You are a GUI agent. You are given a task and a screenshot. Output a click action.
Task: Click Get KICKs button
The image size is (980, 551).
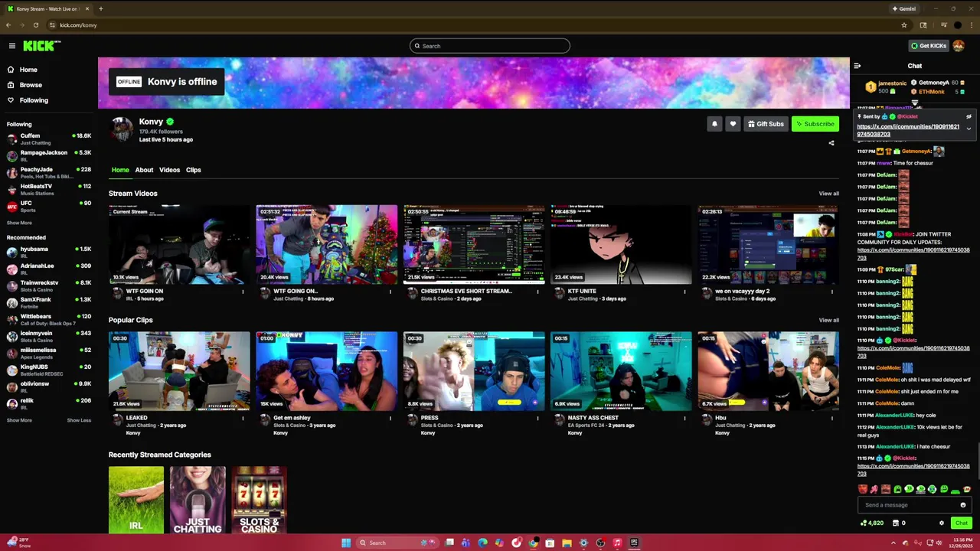coord(929,46)
